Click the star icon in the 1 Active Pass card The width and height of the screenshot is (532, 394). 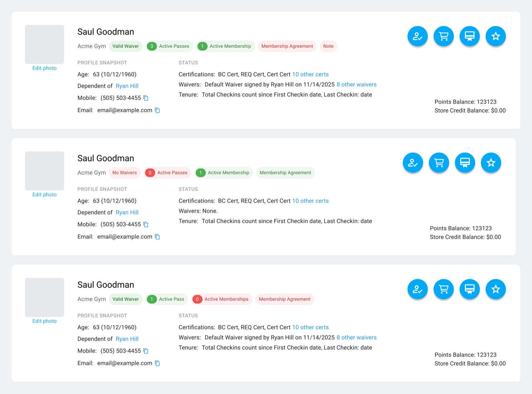pyautogui.click(x=495, y=289)
